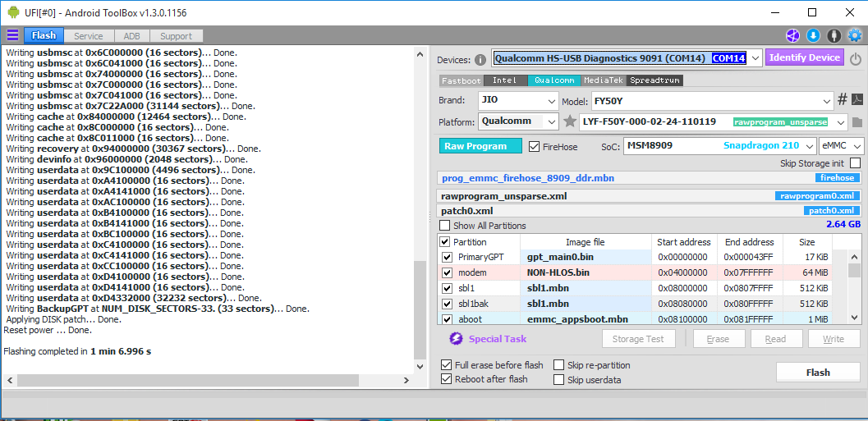Image resolution: width=868 pixels, height=421 pixels.
Task: Click the Android logo in title bar
Action: coord(13,12)
